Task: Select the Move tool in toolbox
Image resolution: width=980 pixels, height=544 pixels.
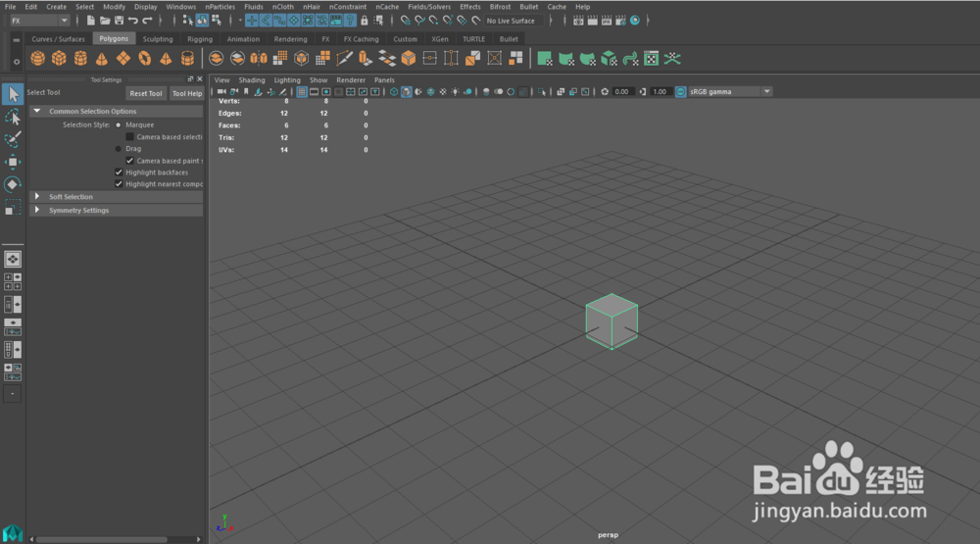Action: (x=13, y=162)
